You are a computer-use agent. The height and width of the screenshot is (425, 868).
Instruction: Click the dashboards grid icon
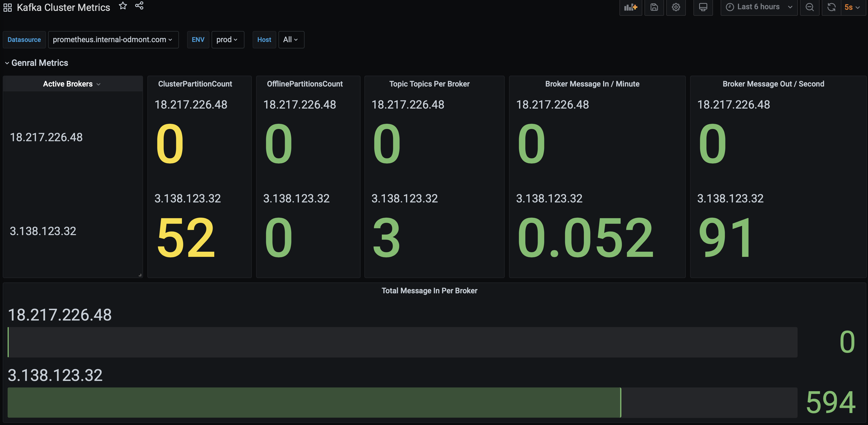tap(7, 7)
